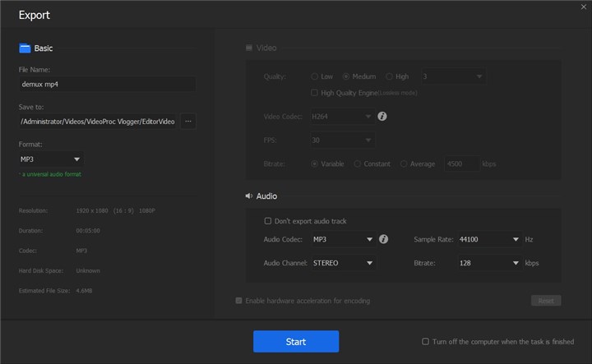This screenshot has width=592, height=364.
Task: Toggle hardware acceleration for encoding
Action: (x=239, y=301)
